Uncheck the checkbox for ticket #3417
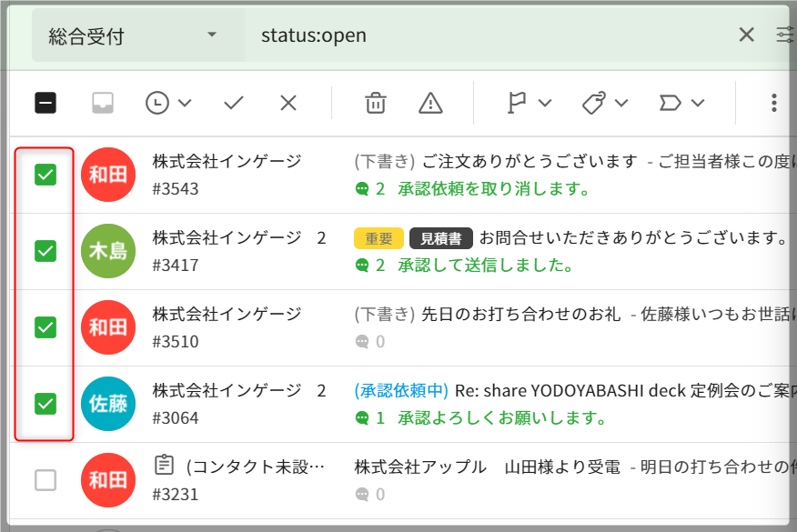This screenshot has height=532, width=797. click(x=45, y=250)
